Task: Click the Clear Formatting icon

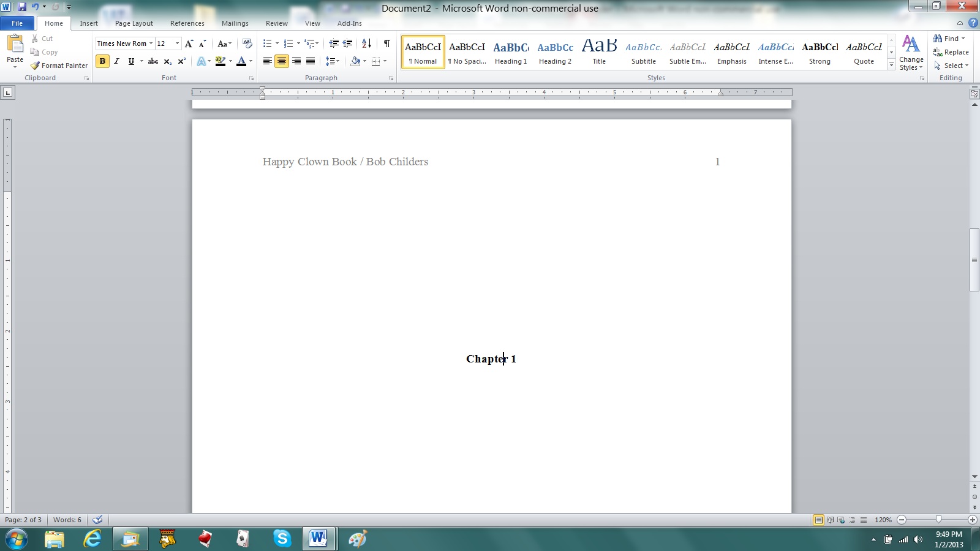Action: coord(247,43)
